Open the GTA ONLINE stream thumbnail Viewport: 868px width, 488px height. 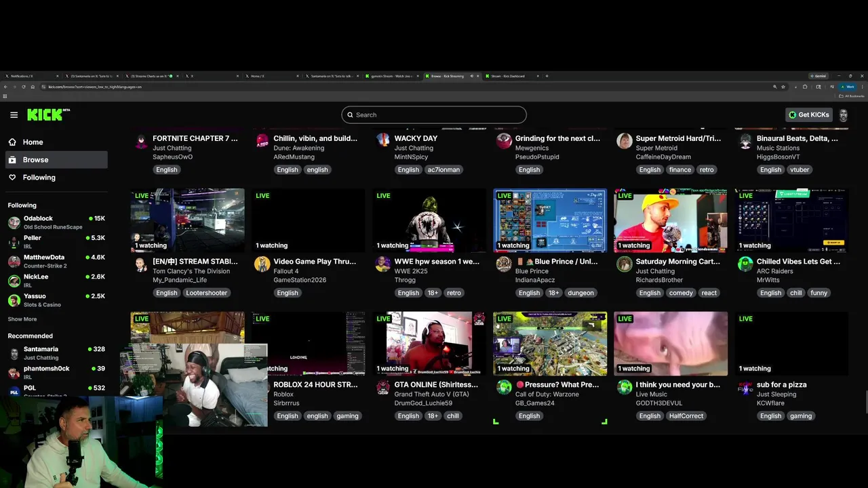[x=429, y=344]
